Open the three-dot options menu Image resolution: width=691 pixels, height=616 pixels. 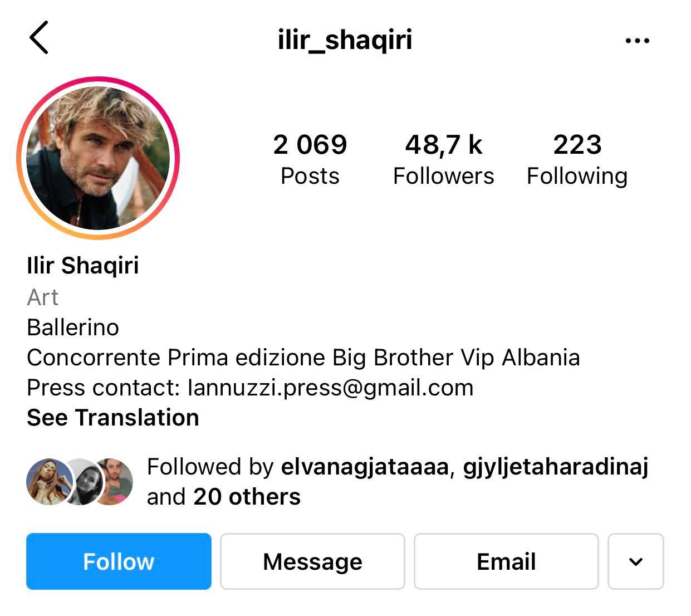tap(637, 41)
